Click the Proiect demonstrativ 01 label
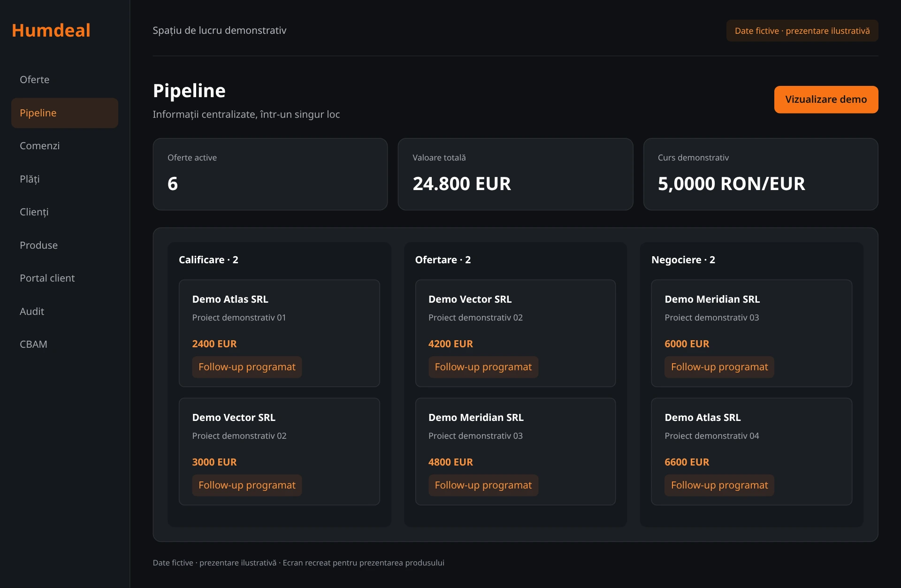This screenshot has height=588, width=901. click(x=239, y=318)
